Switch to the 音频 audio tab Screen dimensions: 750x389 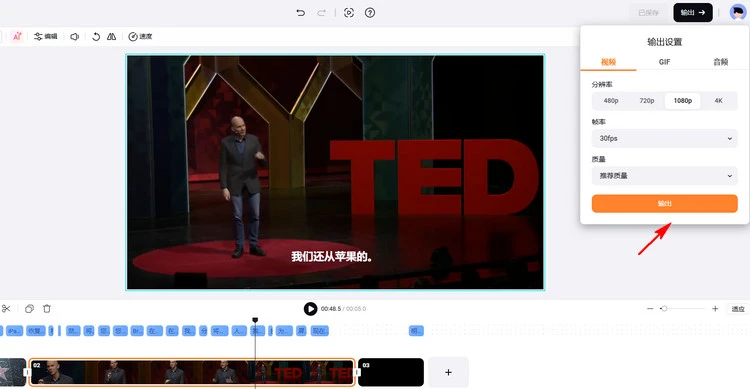point(720,62)
